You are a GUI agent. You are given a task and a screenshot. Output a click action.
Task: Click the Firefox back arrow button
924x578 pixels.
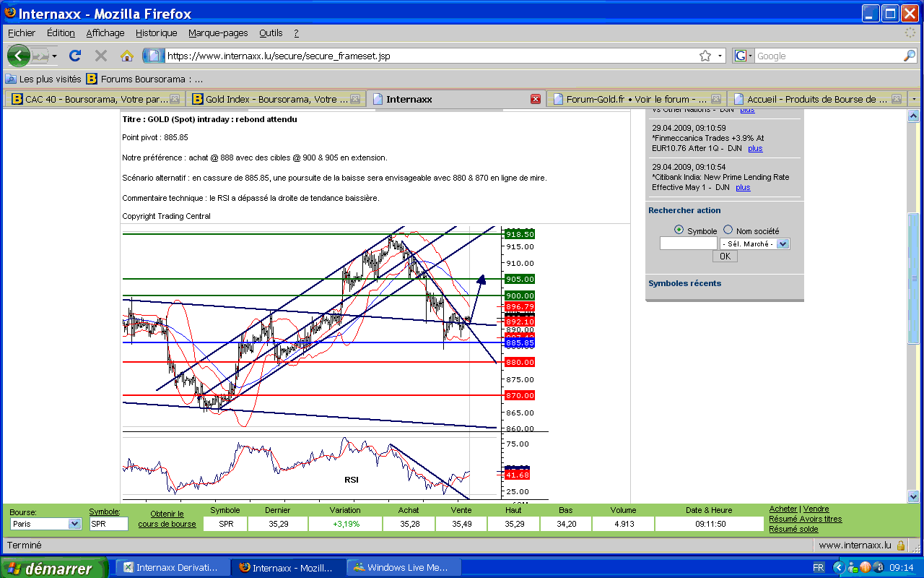pyautogui.click(x=19, y=56)
